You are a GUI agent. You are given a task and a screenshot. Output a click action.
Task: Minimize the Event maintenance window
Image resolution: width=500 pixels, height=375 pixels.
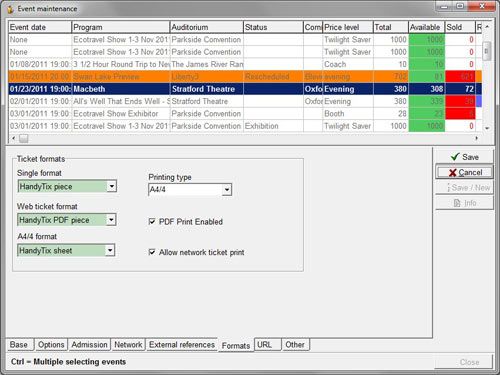(444, 6)
